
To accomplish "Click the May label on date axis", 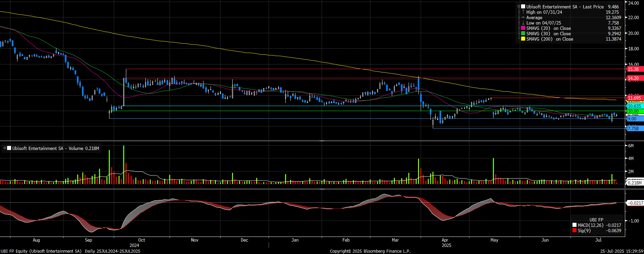I will (494, 240).
